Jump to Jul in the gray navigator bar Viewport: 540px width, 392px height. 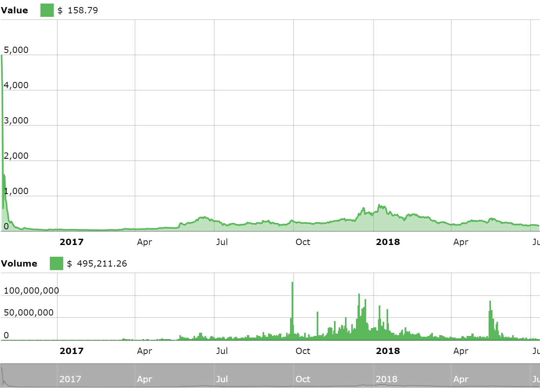(x=222, y=379)
